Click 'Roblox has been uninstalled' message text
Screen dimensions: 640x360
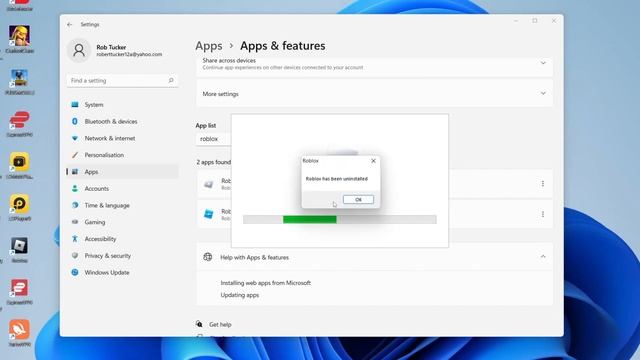[x=337, y=179]
